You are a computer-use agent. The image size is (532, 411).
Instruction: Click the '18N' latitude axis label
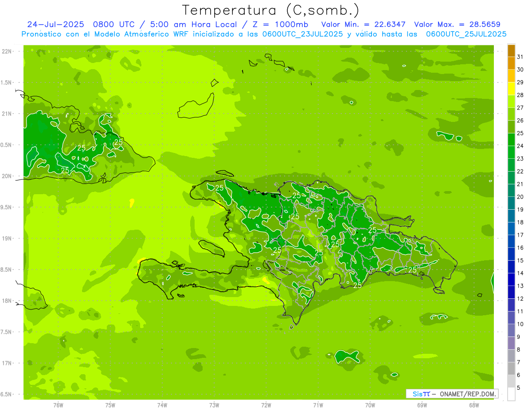pyautogui.click(x=7, y=301)
